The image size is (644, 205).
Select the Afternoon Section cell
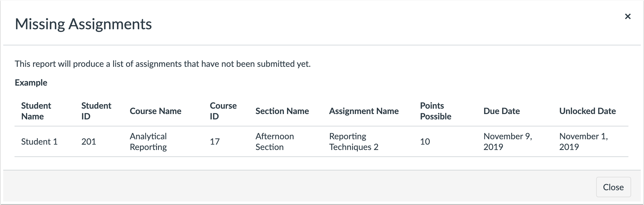[274, 141]
